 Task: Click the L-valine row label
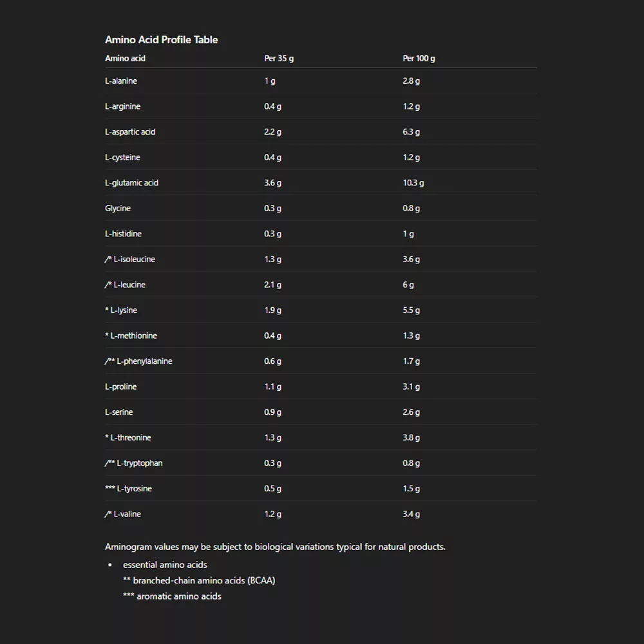127,514
